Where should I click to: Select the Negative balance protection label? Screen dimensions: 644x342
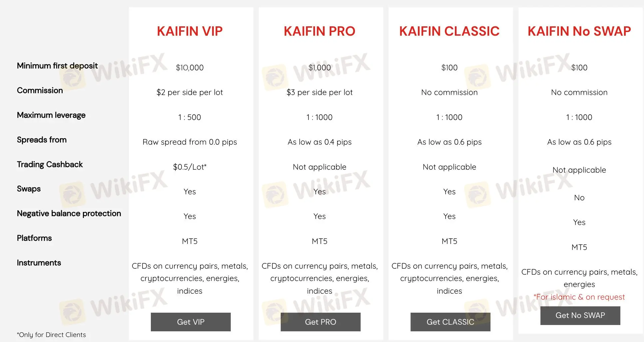pos(69,213)
